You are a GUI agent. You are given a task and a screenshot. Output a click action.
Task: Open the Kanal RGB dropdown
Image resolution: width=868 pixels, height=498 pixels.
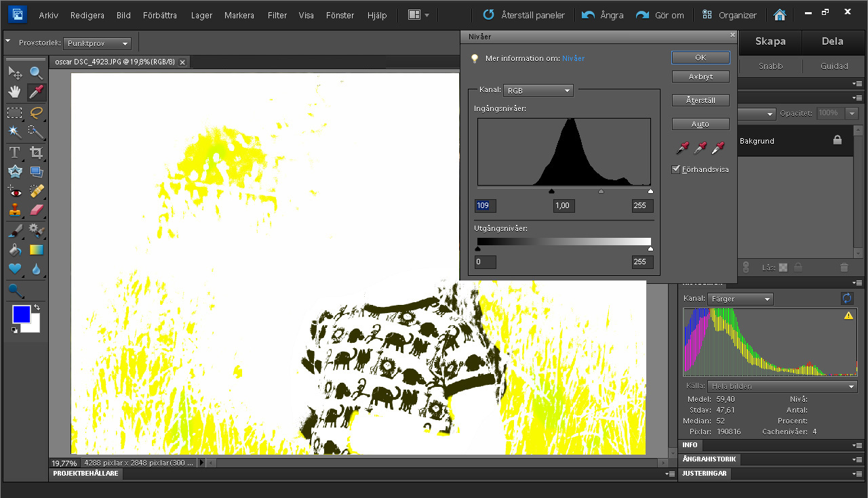click(x=538, y=90)
